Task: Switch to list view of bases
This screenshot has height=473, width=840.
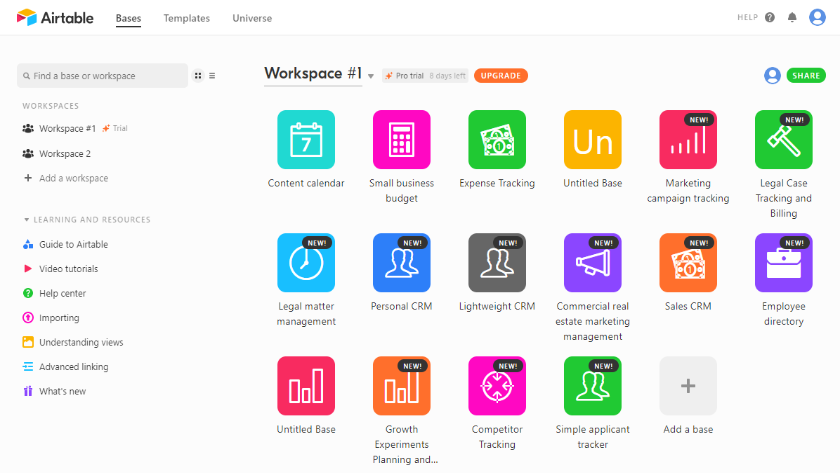Action: tap(212, 76)
